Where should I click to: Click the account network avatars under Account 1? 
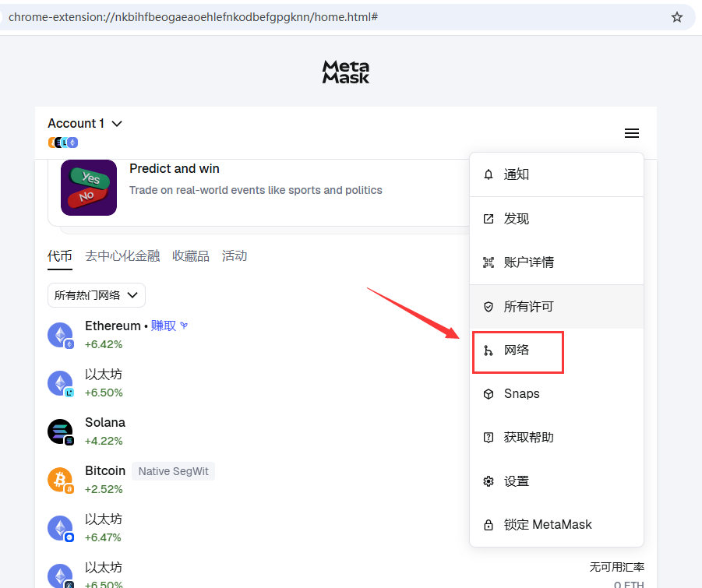63,143
